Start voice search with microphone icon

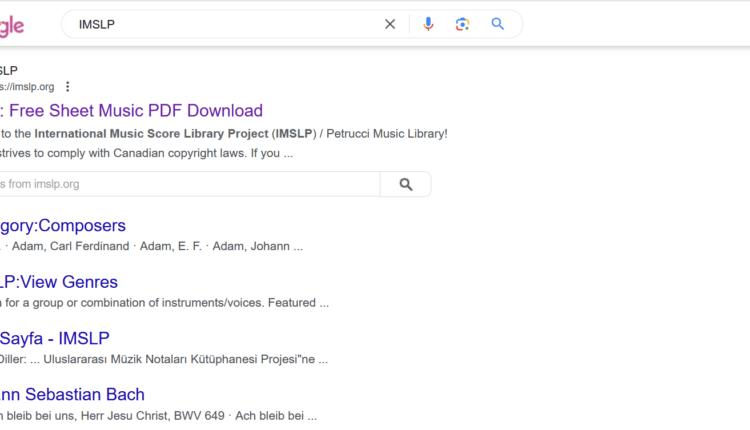(428, 24)
